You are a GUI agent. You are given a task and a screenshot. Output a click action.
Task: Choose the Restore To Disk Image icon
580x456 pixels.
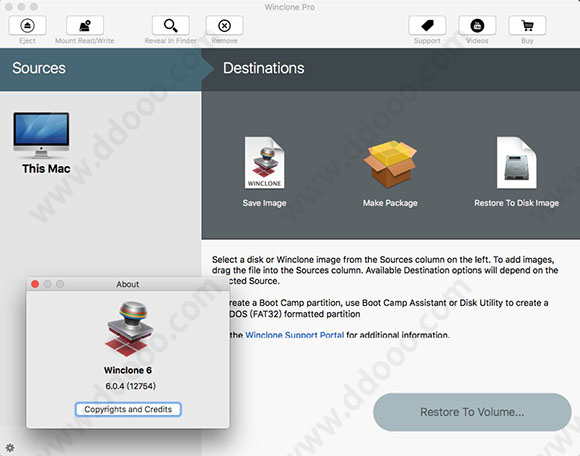[516, 163]
